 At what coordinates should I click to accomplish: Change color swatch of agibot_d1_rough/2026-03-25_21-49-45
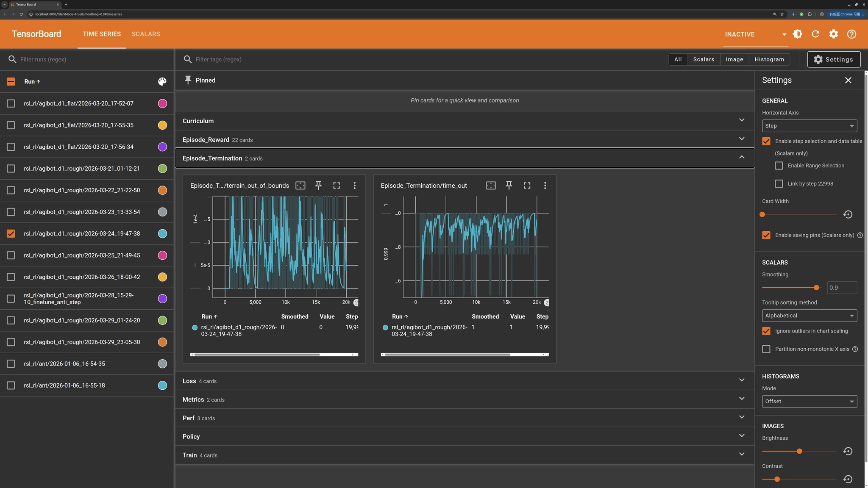point(162,255)
